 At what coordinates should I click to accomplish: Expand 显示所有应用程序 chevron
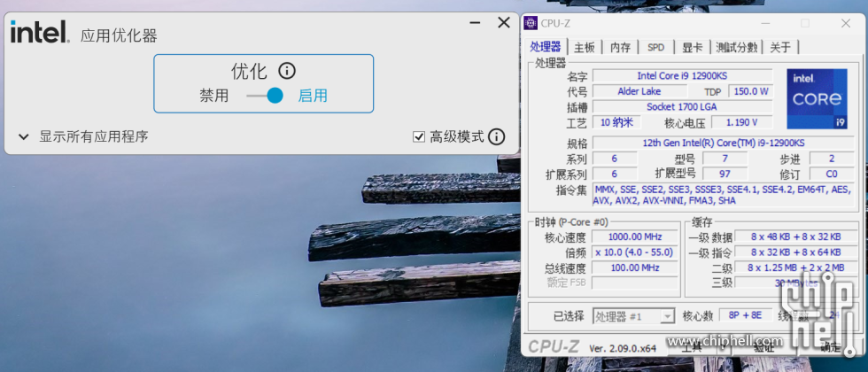23,136
